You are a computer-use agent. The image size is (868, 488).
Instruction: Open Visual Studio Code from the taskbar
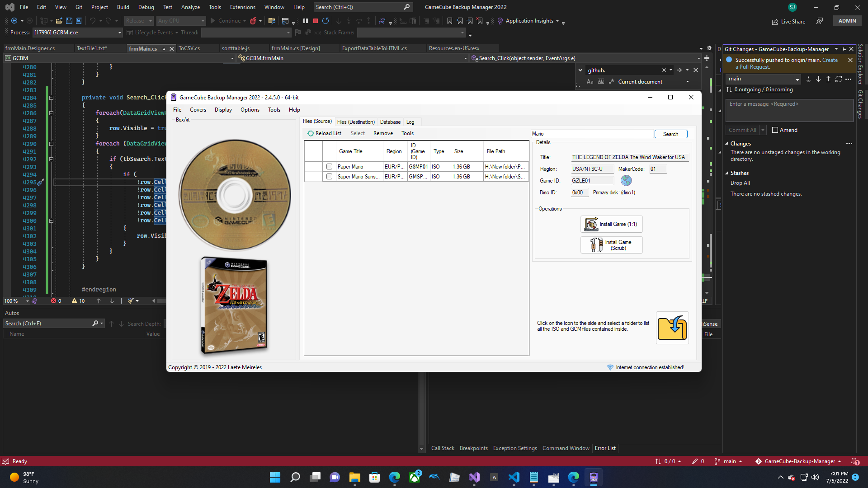[x=514, y=477]
